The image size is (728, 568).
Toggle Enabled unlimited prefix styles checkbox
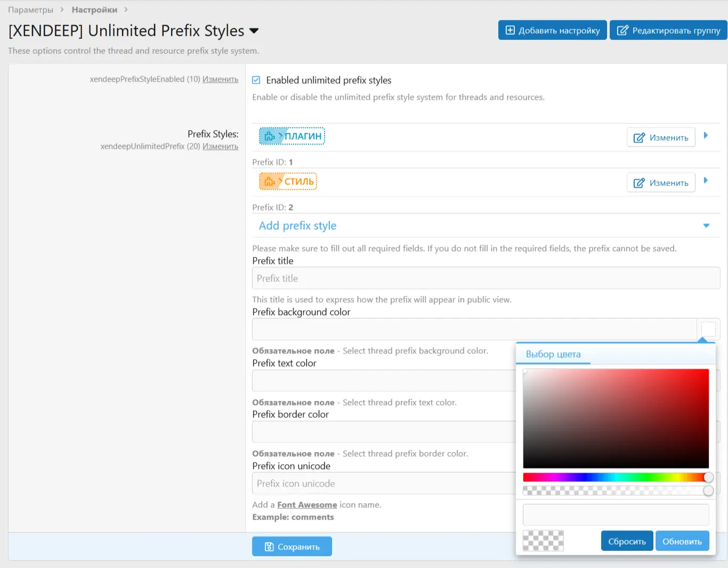(256, 80)
